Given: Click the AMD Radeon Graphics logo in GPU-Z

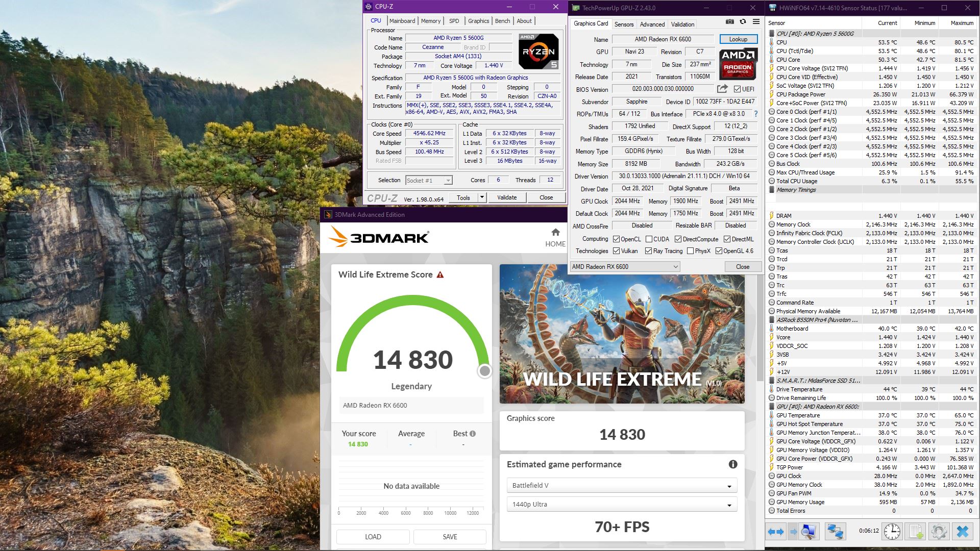Looking at the screenshot, I should click(738, 63).
